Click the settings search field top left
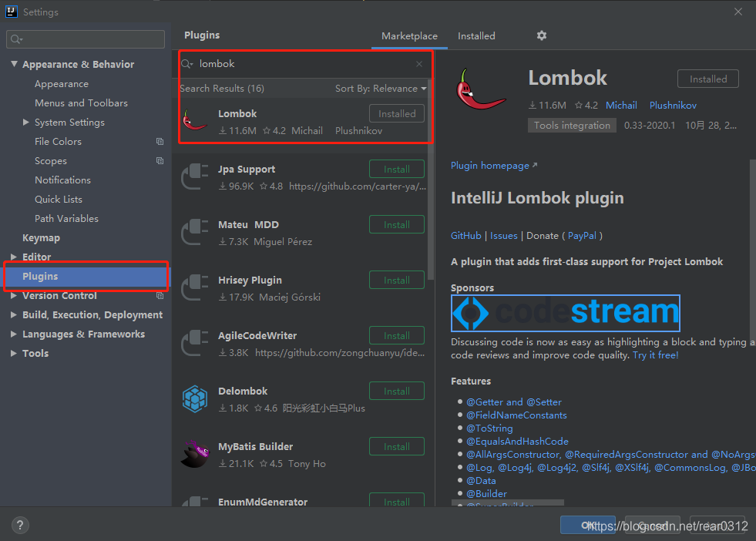This screenshot has width=756, height=541. coord(85,39)
